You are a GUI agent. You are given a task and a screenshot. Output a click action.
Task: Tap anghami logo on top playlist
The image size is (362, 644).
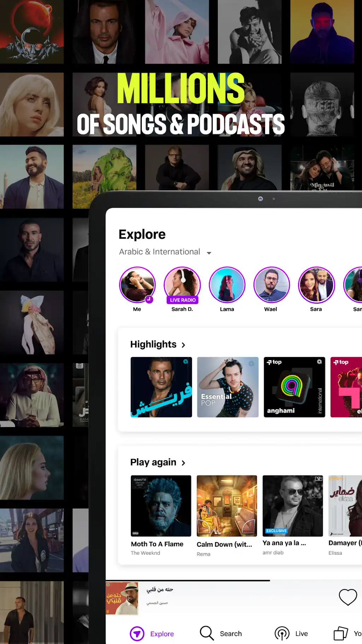tap(292, 386)
